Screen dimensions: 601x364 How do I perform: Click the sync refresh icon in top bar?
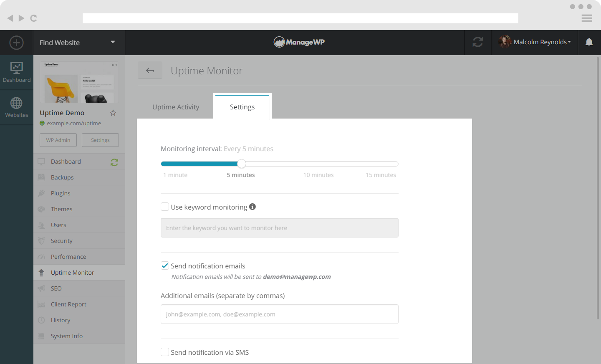478,42
